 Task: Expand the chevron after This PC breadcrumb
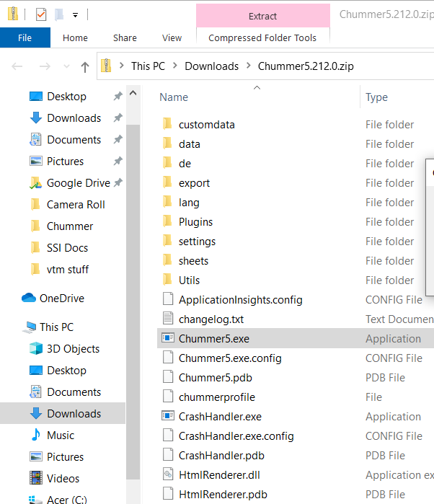pos(175,66)
